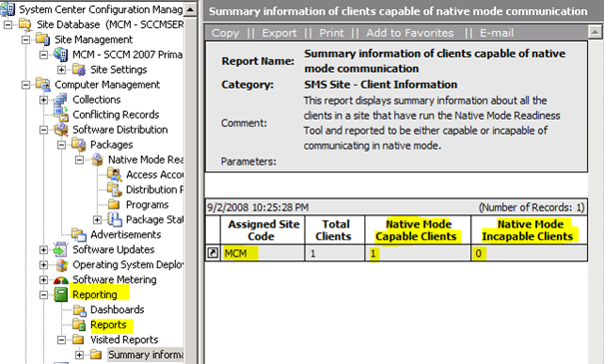Click the Collections computers icon

pyautogui.click(x=61, y=100)
